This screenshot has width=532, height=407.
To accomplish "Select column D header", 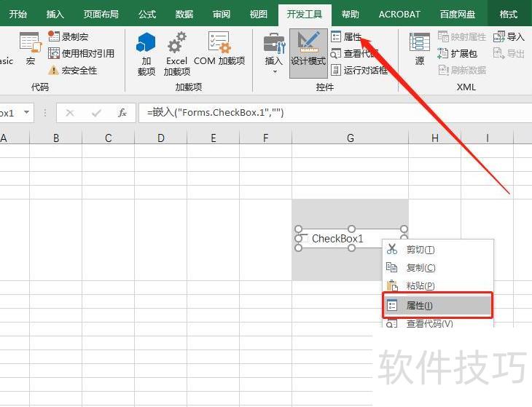I will (161, 138).
